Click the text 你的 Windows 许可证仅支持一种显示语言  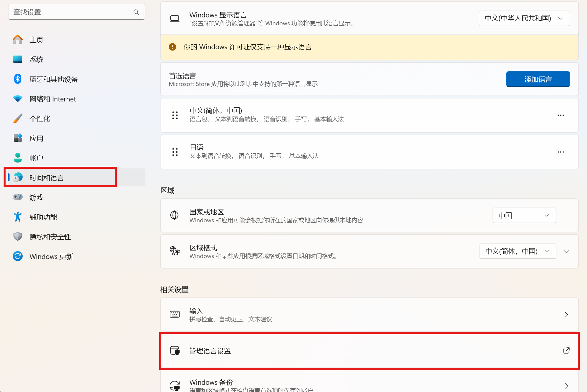coord(248,47)
